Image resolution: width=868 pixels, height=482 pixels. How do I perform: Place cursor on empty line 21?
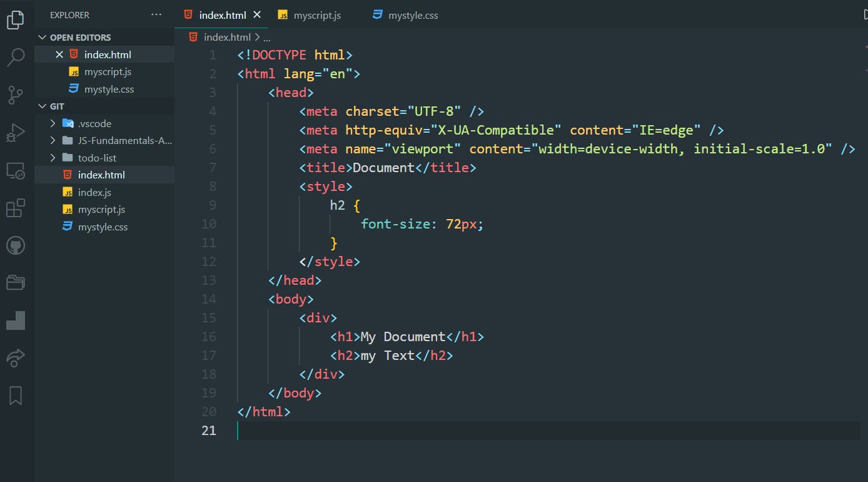coord(548,431)
